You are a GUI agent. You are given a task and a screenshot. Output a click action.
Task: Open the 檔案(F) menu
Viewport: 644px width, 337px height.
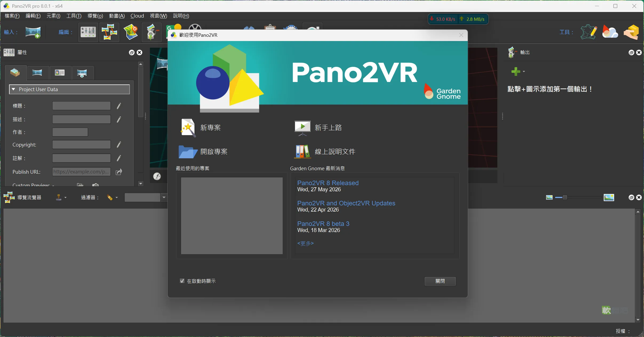coord(12,16)
